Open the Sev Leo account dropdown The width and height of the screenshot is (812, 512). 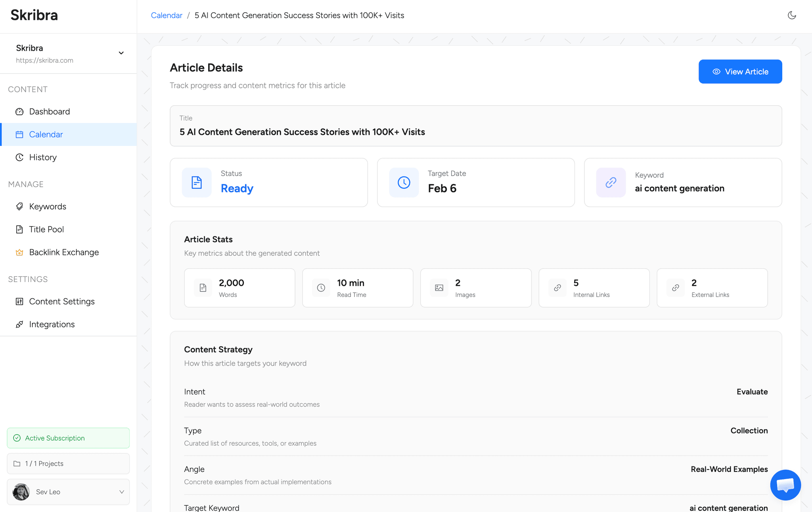[x=68, y=492]
